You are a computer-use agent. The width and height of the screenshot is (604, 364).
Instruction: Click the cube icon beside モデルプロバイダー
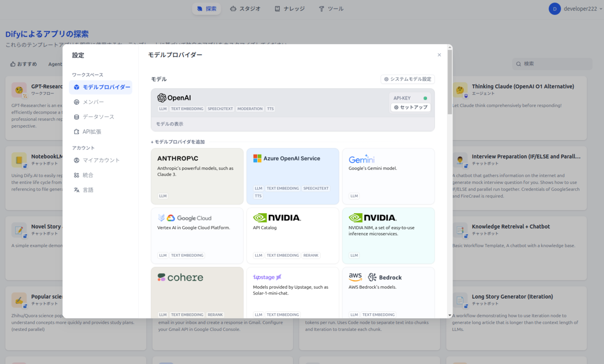pos(77,87)
